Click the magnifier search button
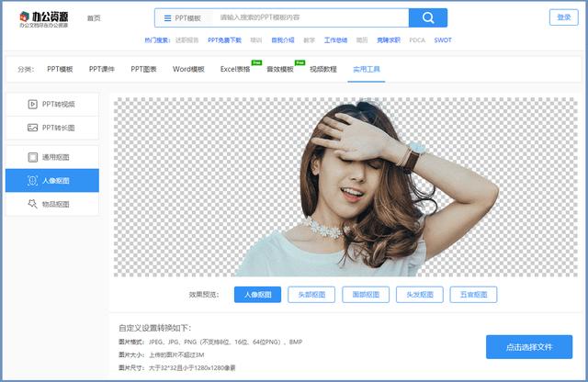 pos(428,17)
